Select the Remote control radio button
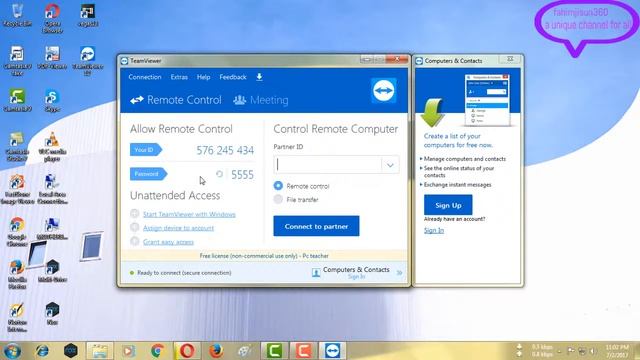The width and height of the screenshot is (640, 360). pos(278,186)
